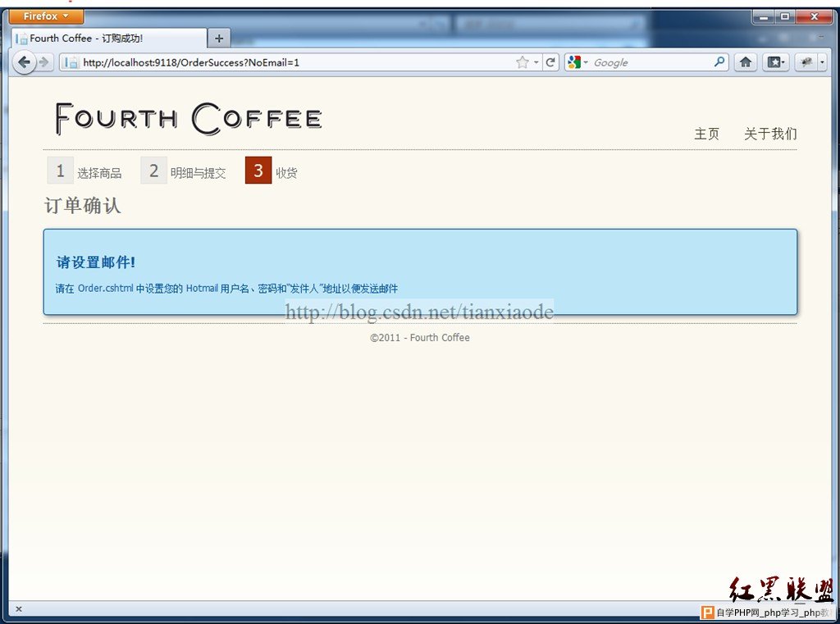Open the bookmarks toolbar button
This screenshot has width=840, height=624.
coord(775,62)
